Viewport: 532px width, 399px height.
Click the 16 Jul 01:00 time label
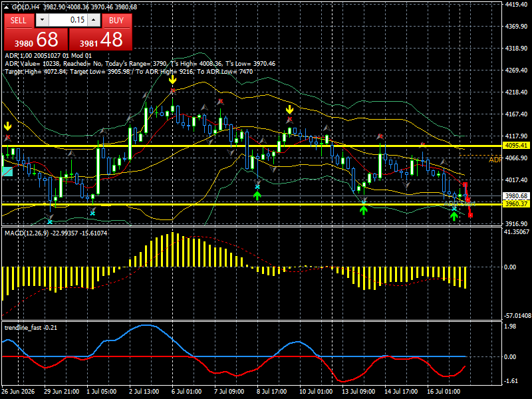(x=444, y=392)
